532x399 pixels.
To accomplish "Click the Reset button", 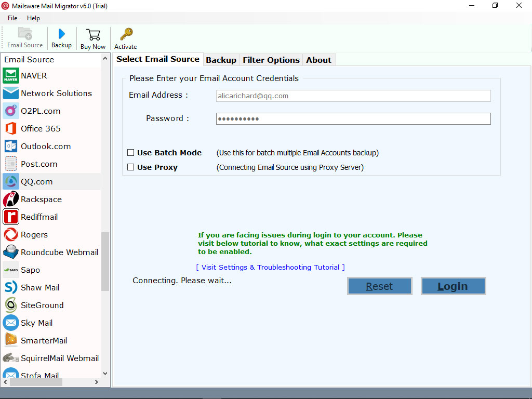I will click(380, 286).
